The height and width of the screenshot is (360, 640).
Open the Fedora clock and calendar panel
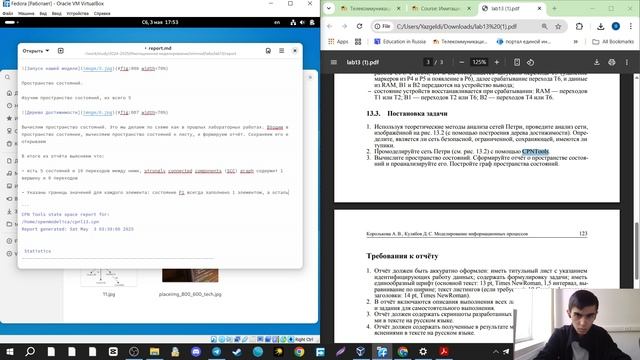pyautogui.click(x=160, y=22)
